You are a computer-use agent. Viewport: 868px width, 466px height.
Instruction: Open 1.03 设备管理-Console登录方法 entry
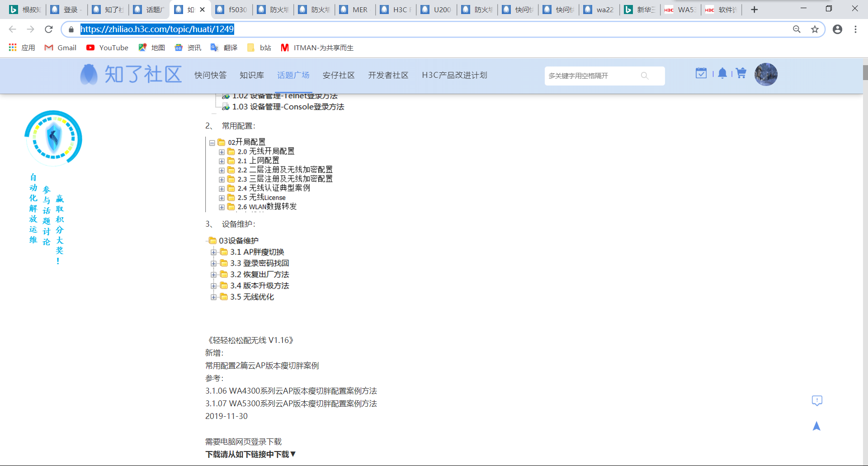click(288, 107)
